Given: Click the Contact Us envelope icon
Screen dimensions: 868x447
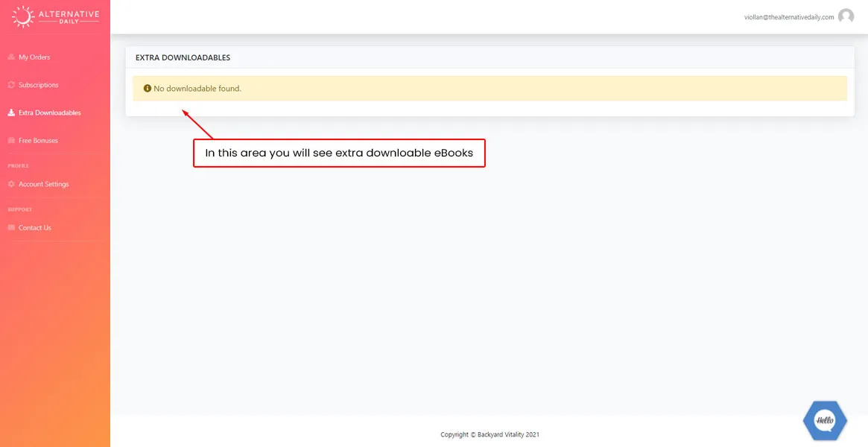Looking at the screenshot, I should (11, 228).
